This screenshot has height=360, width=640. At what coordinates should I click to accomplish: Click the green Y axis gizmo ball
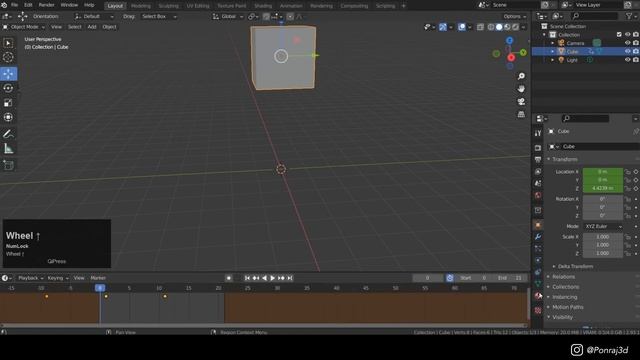(x=523, y=52)
